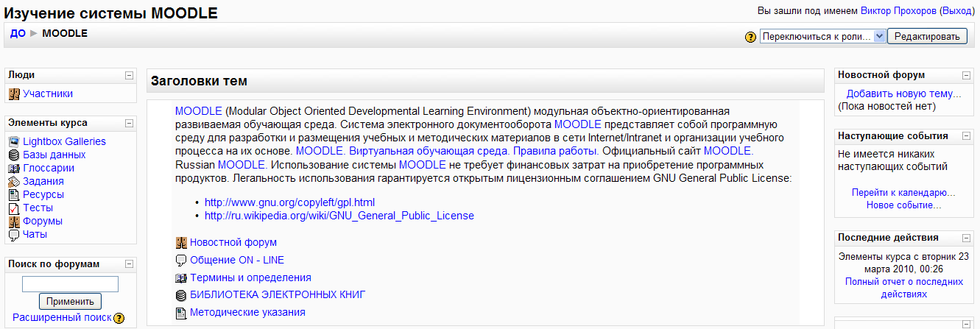Collapse the Элементы курса block

click(129, 123)
